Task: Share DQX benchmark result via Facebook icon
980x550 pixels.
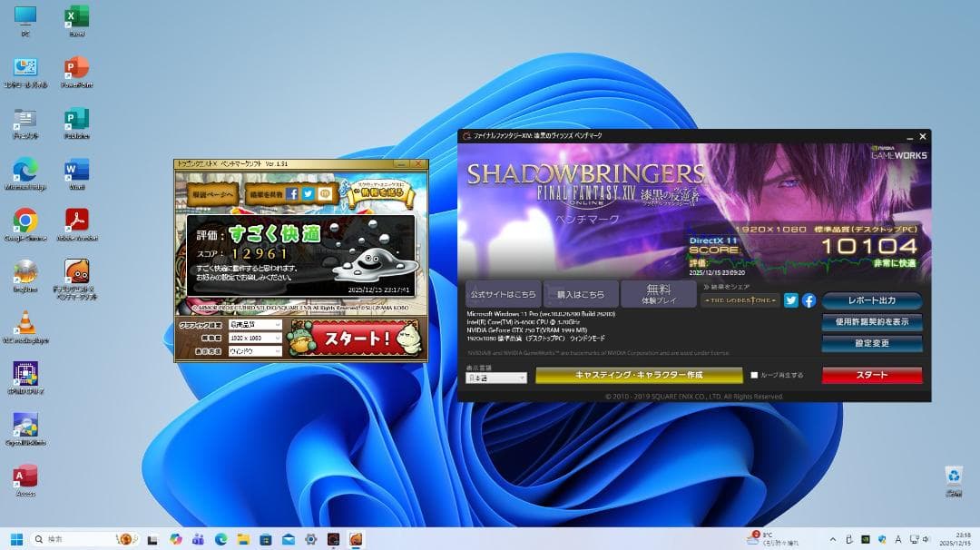Action: click(293, 192)
